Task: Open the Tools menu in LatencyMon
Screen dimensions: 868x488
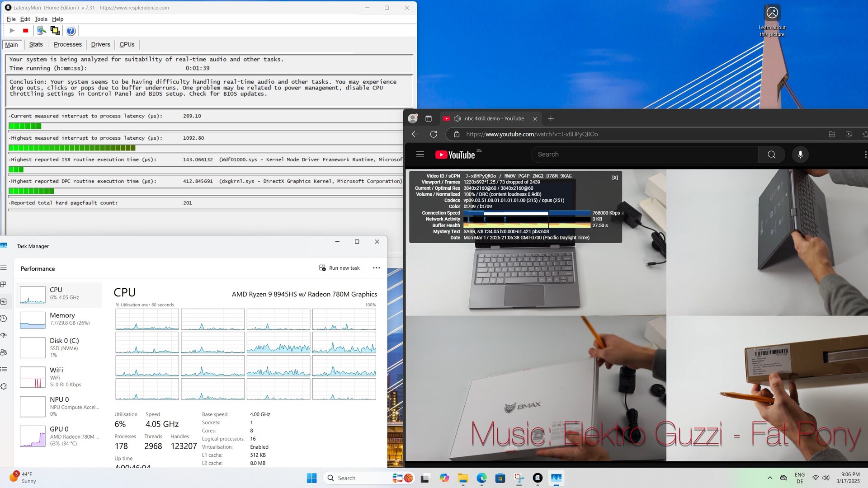Action: pyautogui.click(x=41, y=19)
